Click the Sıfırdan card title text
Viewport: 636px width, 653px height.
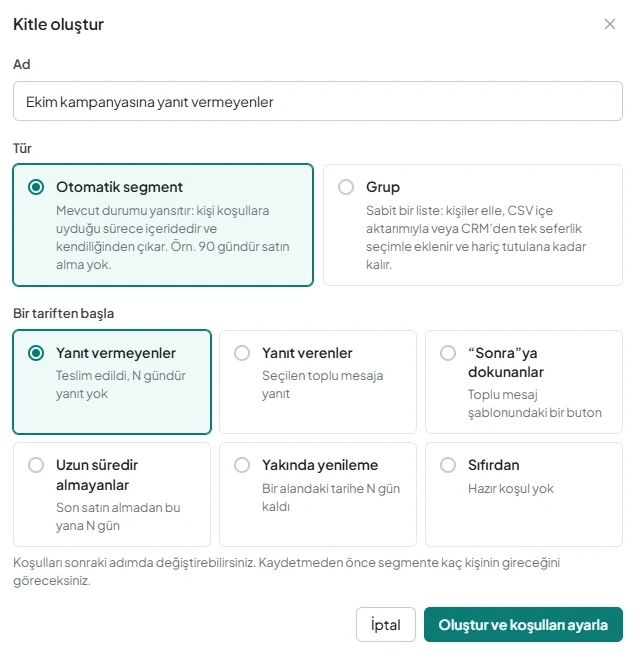(494, 465)
